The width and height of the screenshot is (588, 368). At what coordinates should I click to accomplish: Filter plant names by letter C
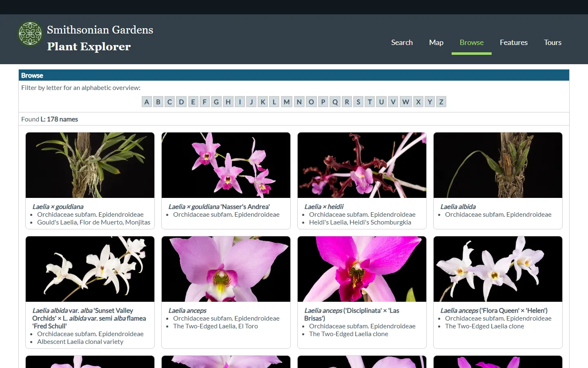[170, 102]
